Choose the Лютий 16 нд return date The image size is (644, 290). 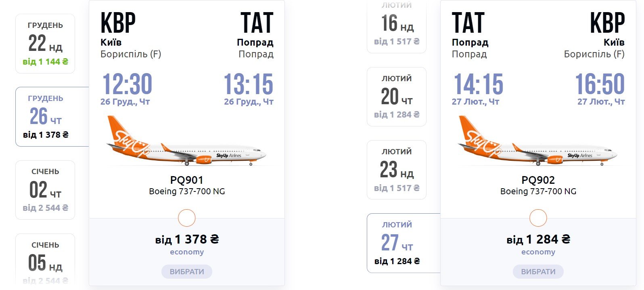(397, 27)
